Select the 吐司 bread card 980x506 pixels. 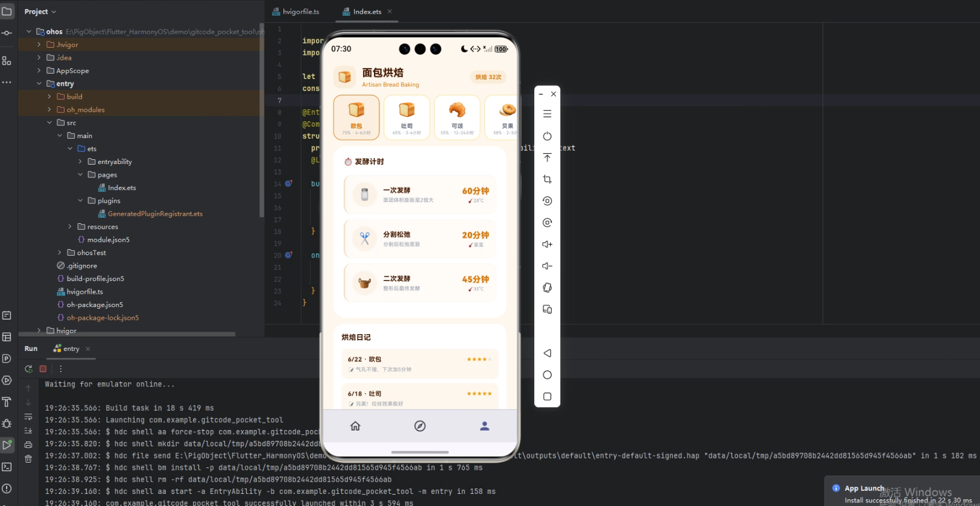pyautogui.click(x=407, y=117)
